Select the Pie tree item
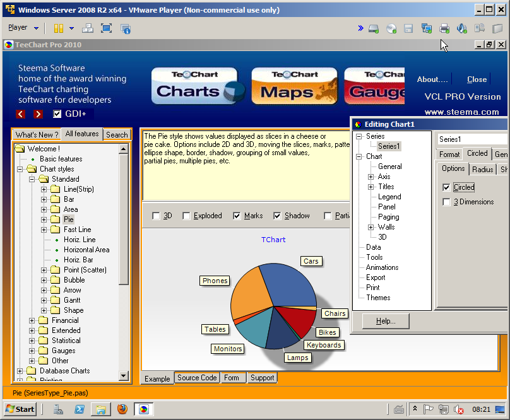This screenshot has width=510, height=420. point(69,219)
